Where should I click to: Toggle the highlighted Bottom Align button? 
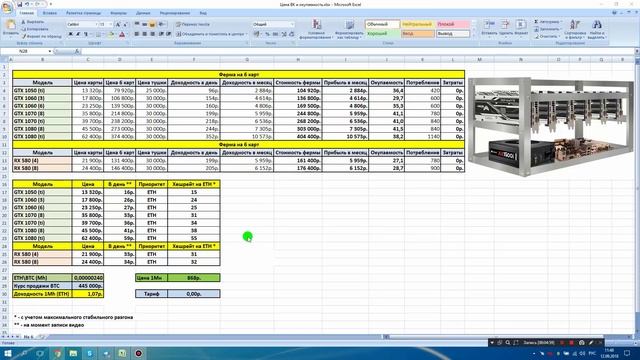click(152, 24)
